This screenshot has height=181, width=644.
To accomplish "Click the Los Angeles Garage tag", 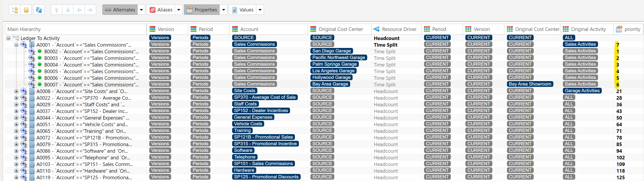I will click(333, 71).
